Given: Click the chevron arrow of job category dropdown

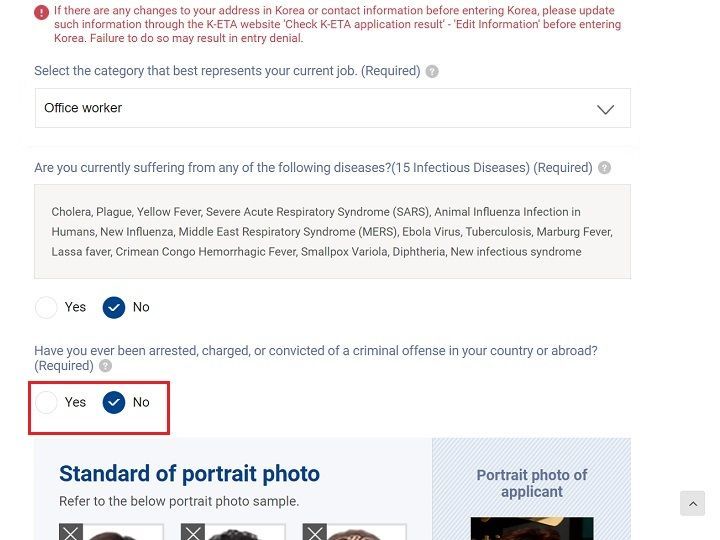Looking at the screenshot, I should point(605,109).
